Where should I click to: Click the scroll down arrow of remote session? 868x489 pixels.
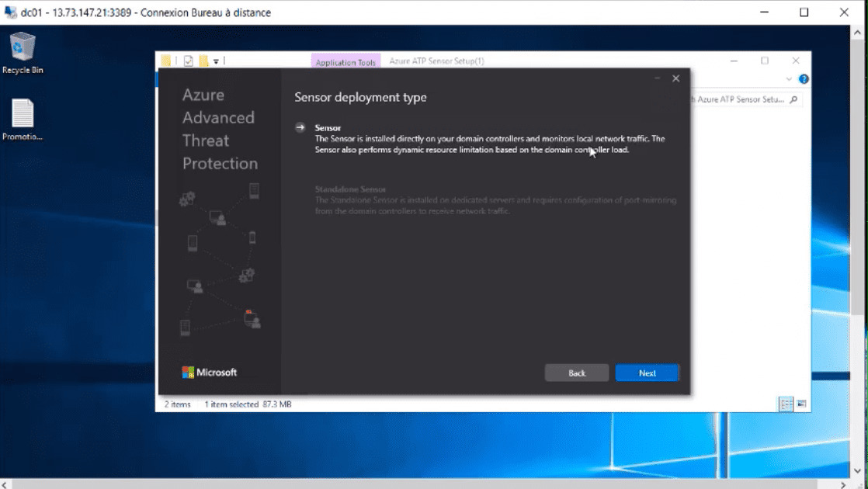(x=857, y=471)
